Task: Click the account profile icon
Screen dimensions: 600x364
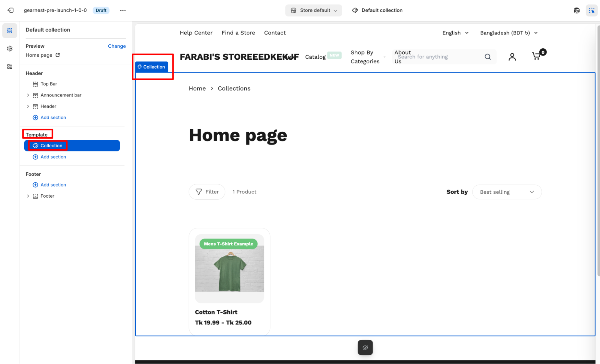Action: (x=512, y=57)
